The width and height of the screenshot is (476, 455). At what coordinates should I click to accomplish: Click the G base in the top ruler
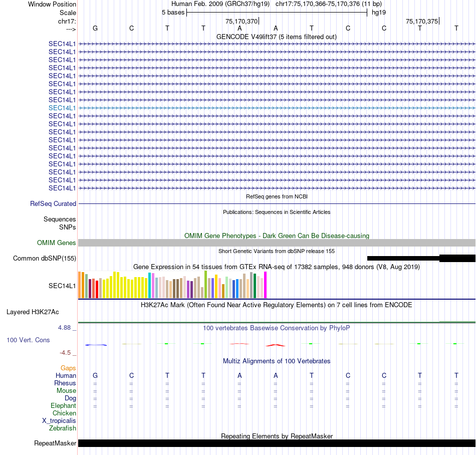95,28
